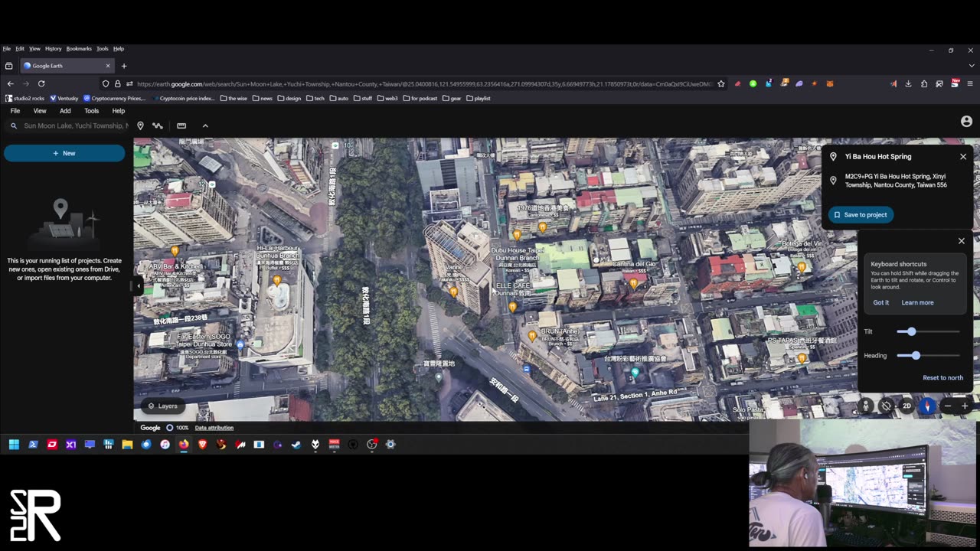Open the Layers panel button

click(162, 406)
